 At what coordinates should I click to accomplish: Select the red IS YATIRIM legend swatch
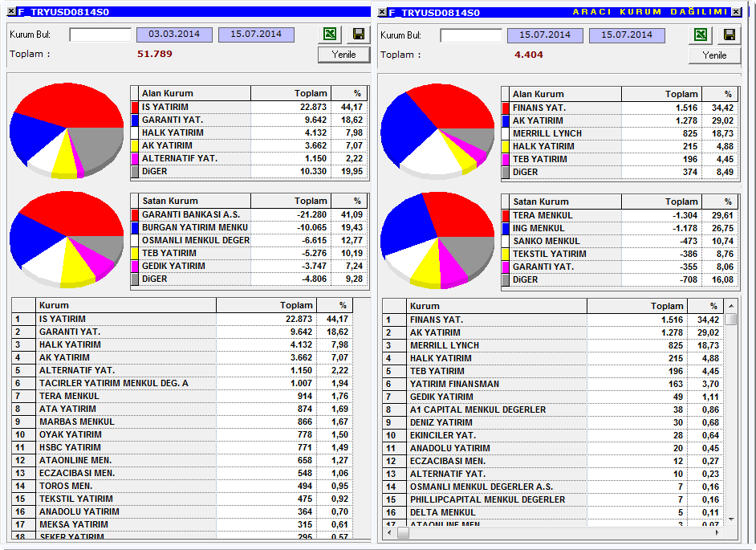135,107
